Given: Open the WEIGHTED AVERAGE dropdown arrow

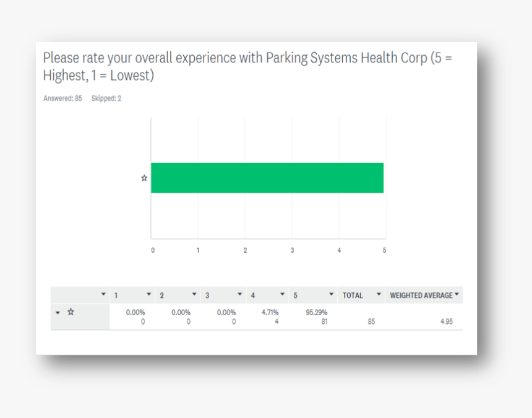Looking at the screenshot, I should click(457, 294).
